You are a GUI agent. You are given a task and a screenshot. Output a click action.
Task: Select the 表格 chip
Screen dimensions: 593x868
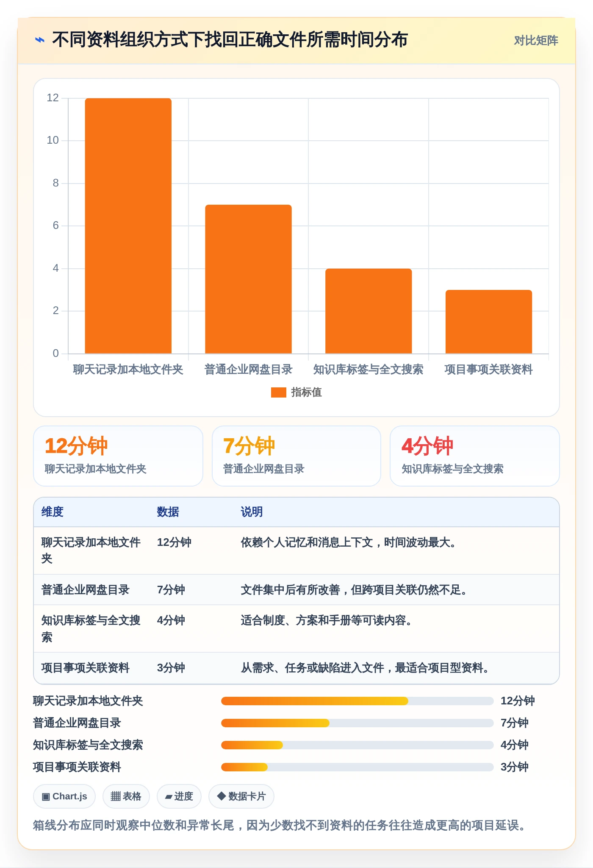click(x=126, y=796)
